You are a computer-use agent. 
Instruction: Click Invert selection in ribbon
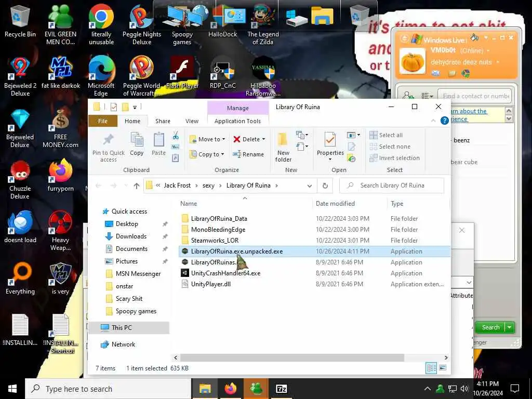(x=395, y=158)
